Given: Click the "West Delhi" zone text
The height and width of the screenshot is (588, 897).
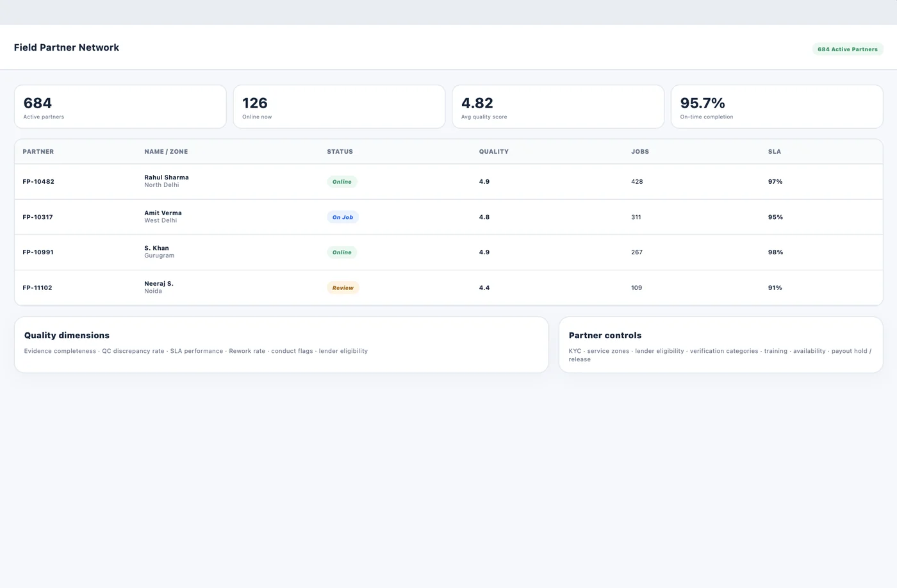Looking at the screenshot, I should coord(160,220).
